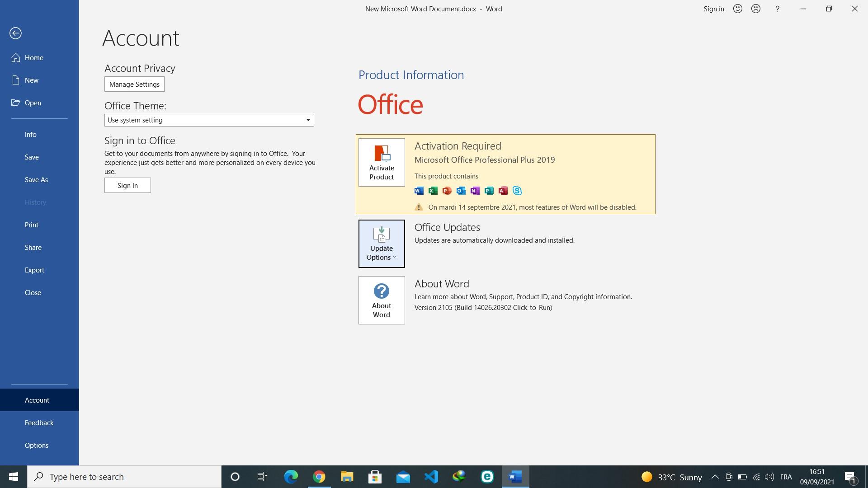
Task: Show hidden system tray icons
Action: (x=715, y=477)
